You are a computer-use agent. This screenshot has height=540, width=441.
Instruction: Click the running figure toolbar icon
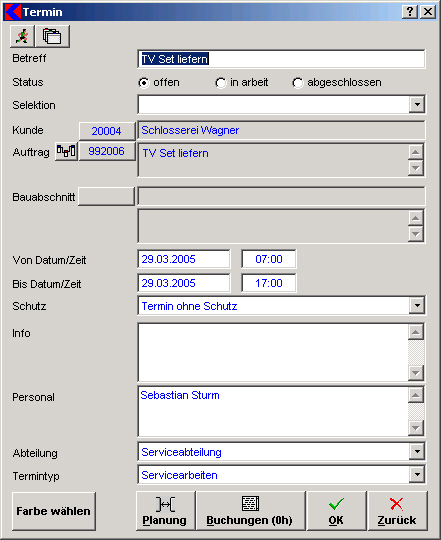point(22,36)
